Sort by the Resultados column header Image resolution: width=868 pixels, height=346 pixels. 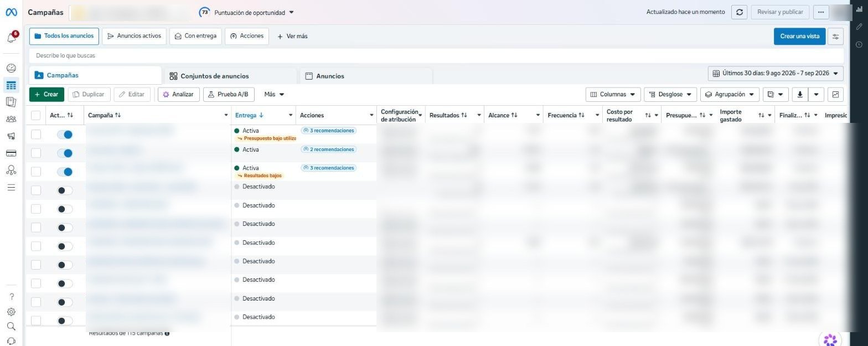pos(448,115)
